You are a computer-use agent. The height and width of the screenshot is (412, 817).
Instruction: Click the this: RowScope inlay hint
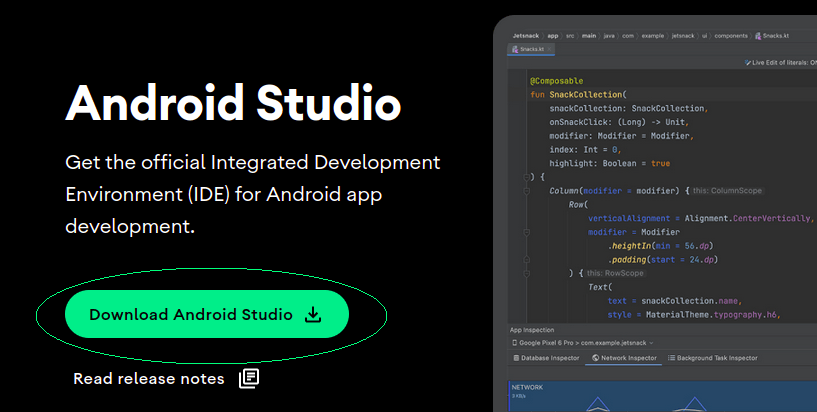pyautogui.click(x=615, y=273)
